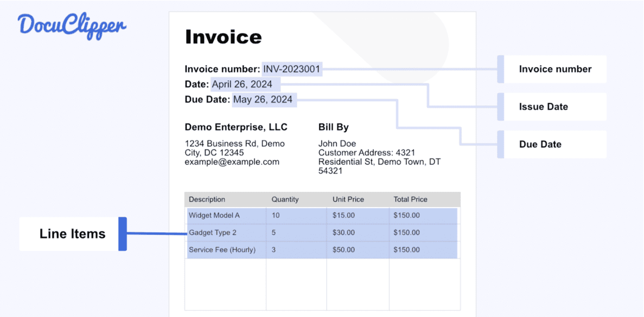Click the Quantity column header
644x317 pixels.
(285, 199)
